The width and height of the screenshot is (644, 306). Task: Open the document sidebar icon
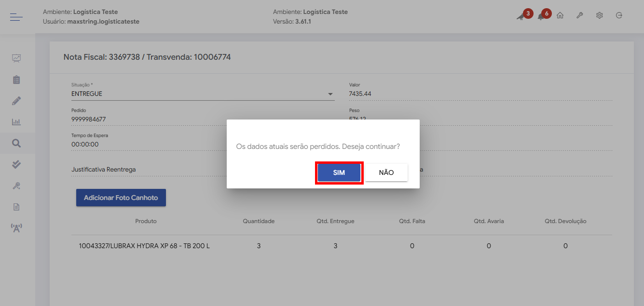(x=16, y=207)
